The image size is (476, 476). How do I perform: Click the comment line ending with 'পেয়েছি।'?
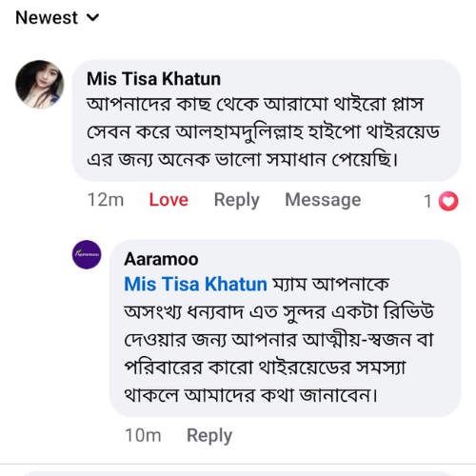pos(243,160)
